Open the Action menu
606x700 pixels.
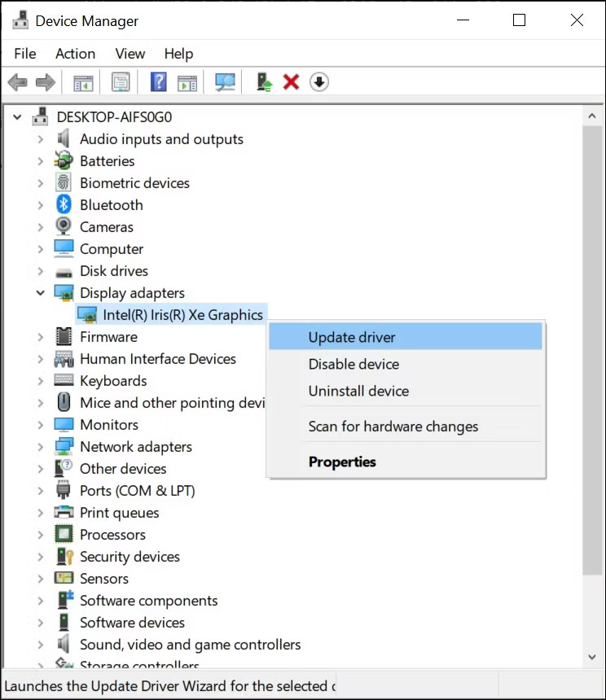75,54
